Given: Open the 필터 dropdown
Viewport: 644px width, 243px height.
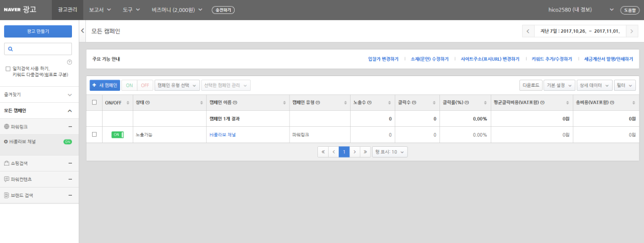Looking at the screenshot, I should [x=625, y=85].
